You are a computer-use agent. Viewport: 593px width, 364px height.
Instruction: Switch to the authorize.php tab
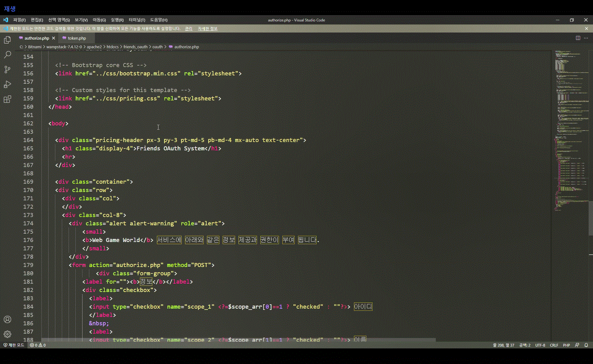(37, 38)
